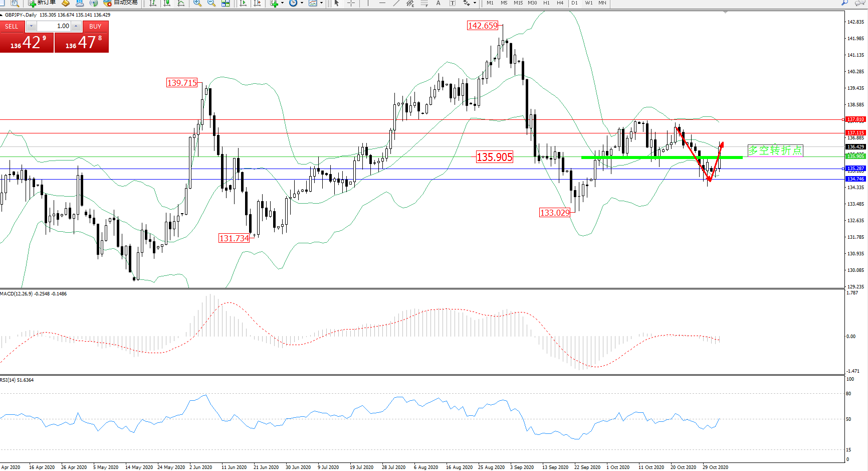This screenshot has height=471, width=868.
Task: Open the Indicators list dropdown arrow
Action: 282,3
